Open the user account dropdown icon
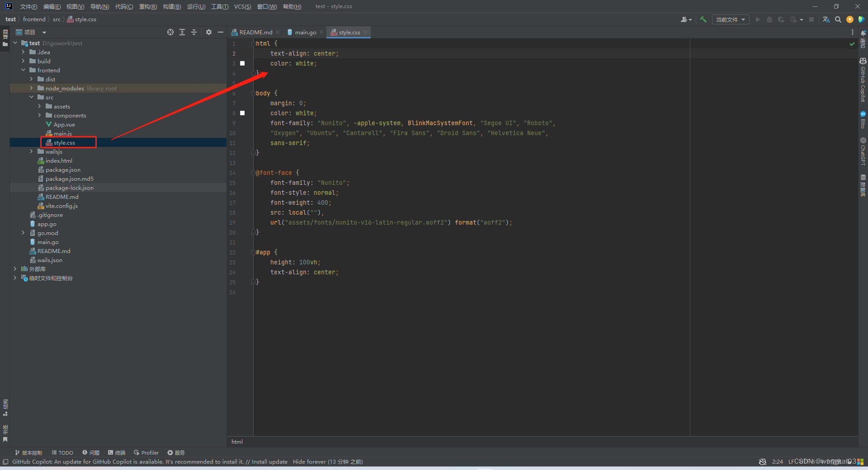Image resolution: width=868 pixels, height=470 pixels. tap(686, 19)
